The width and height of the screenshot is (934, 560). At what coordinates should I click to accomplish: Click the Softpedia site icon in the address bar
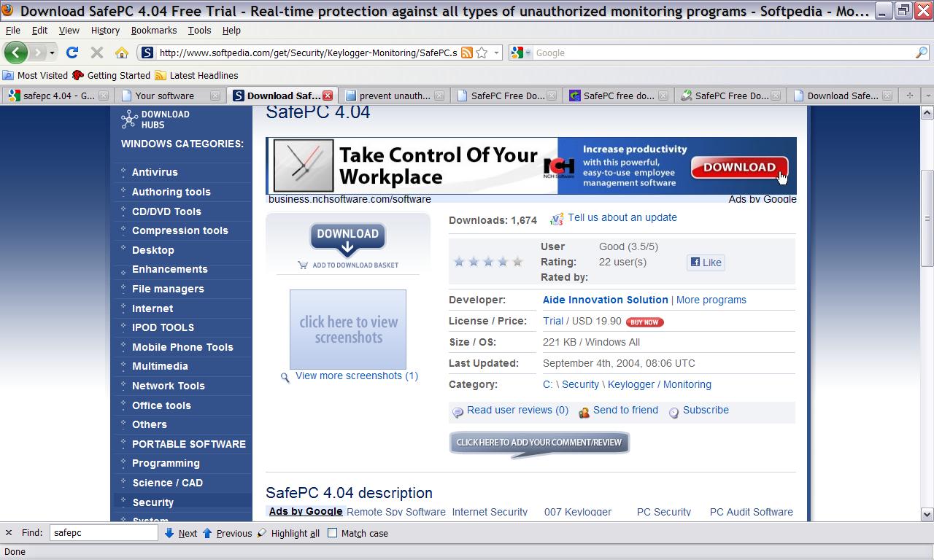click(x=147, y=52)
